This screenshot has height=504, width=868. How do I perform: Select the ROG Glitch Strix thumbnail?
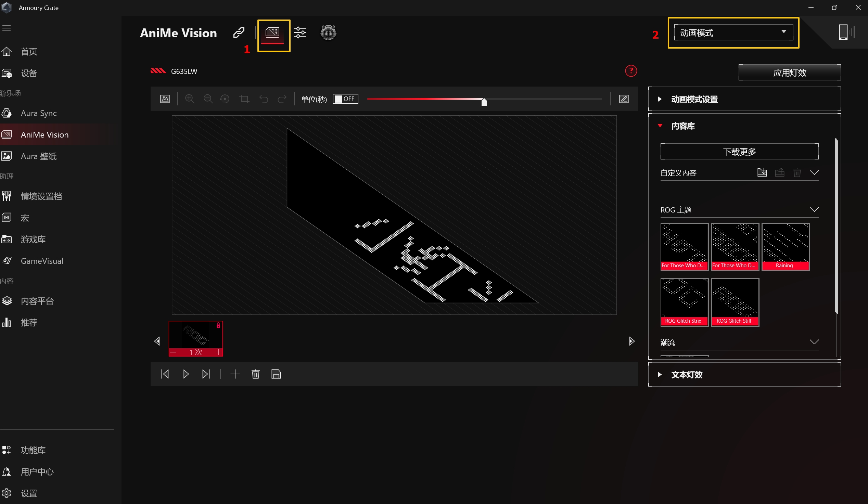click(x=685, y=302)
